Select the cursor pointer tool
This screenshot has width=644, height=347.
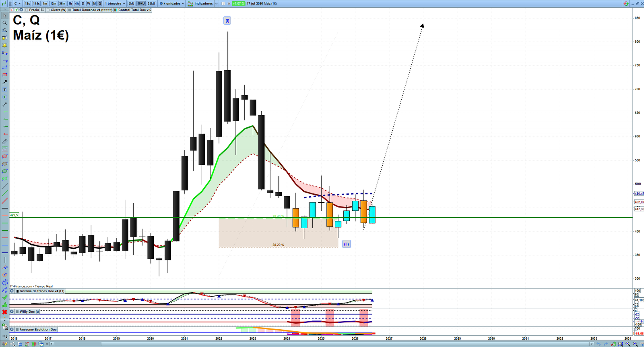click(5, 16)
